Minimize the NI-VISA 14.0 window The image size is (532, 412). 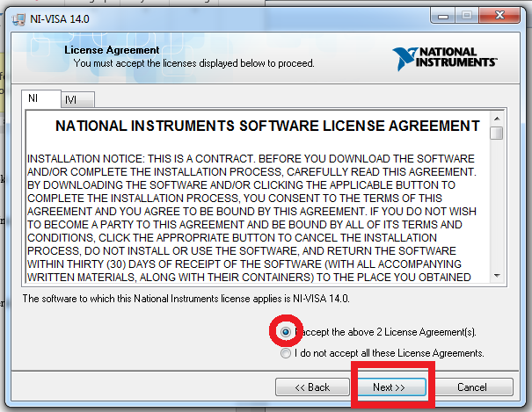pyautogui.click(x=443, y=16)
